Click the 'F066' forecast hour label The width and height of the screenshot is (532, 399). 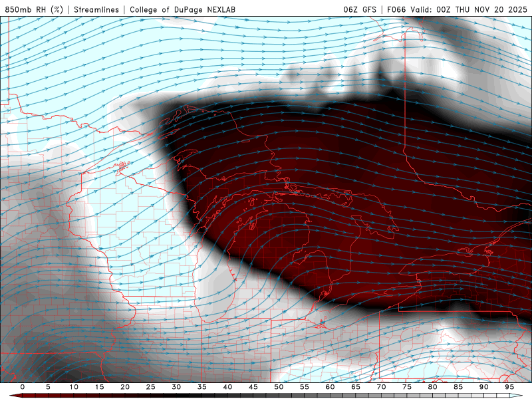click(396, 9)
